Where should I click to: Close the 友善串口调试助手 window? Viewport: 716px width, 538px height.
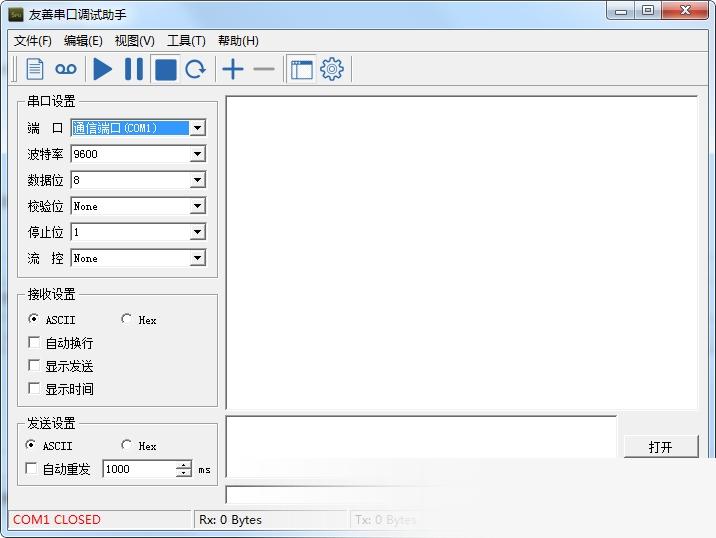685,11
